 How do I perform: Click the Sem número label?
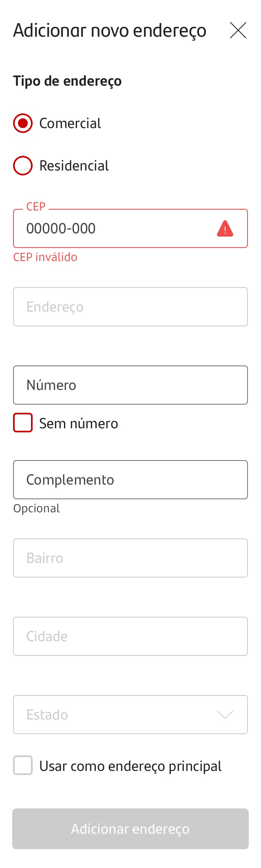click(79, 423)
